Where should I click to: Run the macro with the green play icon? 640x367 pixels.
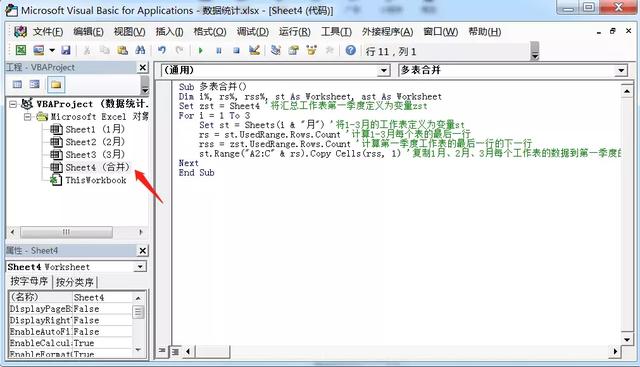[x=200, y=51]
